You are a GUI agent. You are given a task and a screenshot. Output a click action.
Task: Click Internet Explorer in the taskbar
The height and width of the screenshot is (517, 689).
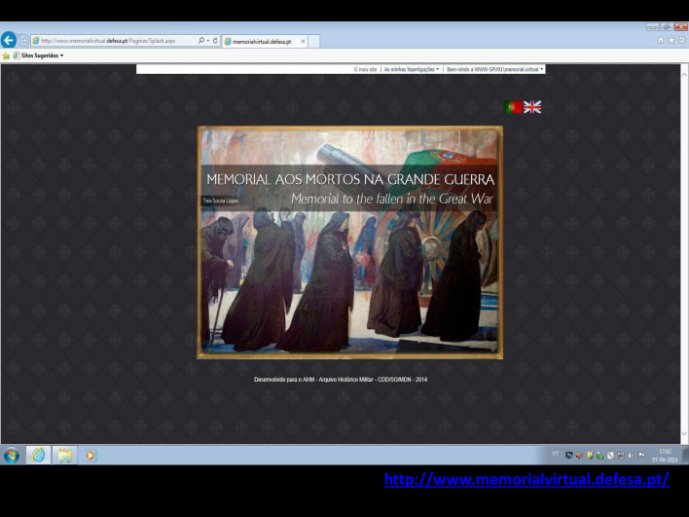click(x=38, y=455)
